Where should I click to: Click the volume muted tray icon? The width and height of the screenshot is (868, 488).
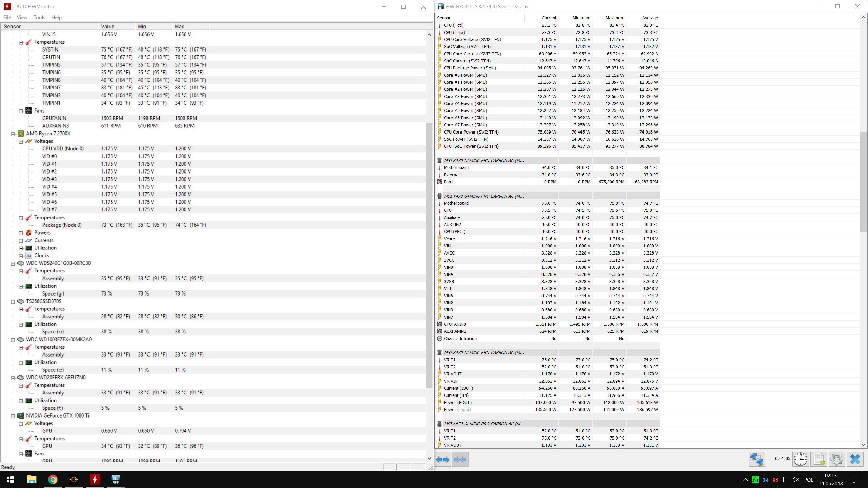pyautogui.click(x=796, y=480)
